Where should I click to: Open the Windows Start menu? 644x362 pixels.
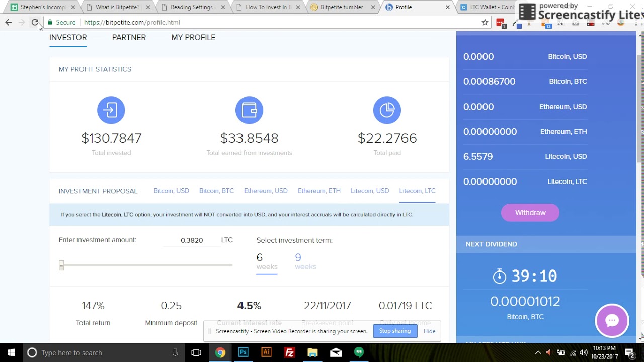click(x=11, y=352)
